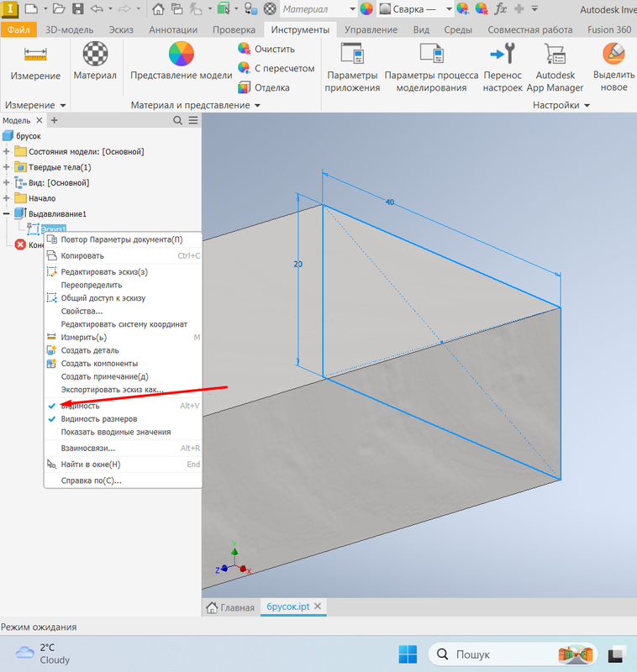The height and width of the screenshot is (672, 637).
Task: Select the брусок root tree item
Action: [x=29, y=136]
